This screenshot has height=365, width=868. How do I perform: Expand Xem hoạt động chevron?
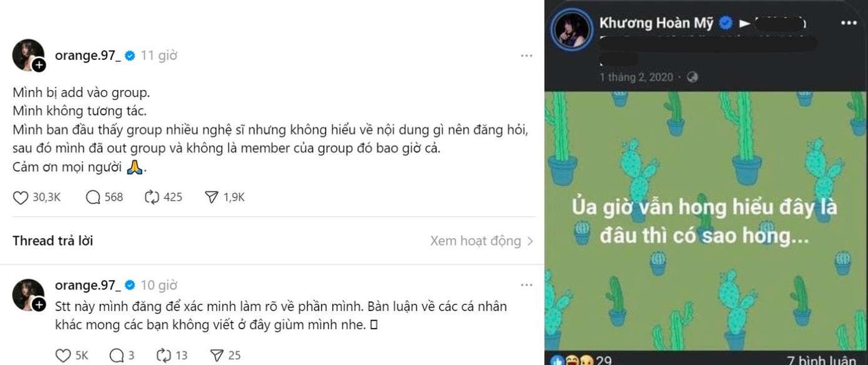(x=530, y=241)
